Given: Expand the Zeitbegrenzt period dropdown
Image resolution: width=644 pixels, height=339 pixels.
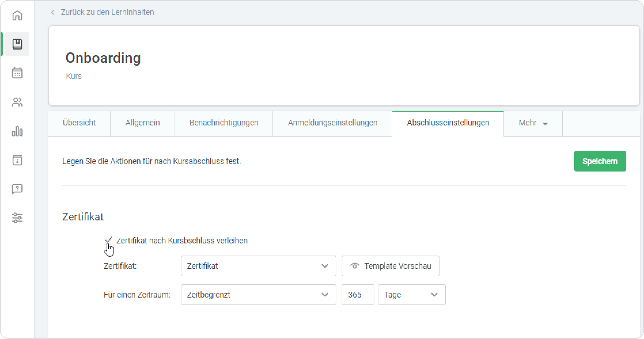Looking at the screenshot, I should [x=258, y=295].
